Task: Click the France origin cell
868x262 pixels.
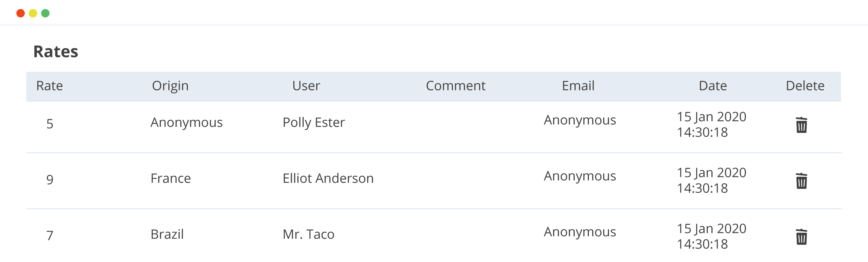Action: (170, 178)
